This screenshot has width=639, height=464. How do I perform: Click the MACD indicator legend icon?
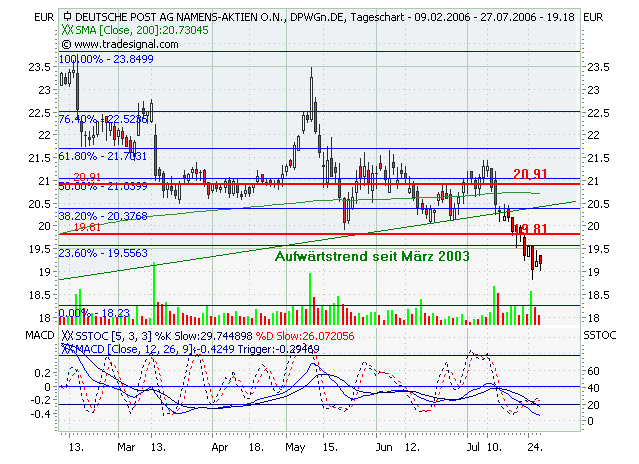[x=67, y=349]
